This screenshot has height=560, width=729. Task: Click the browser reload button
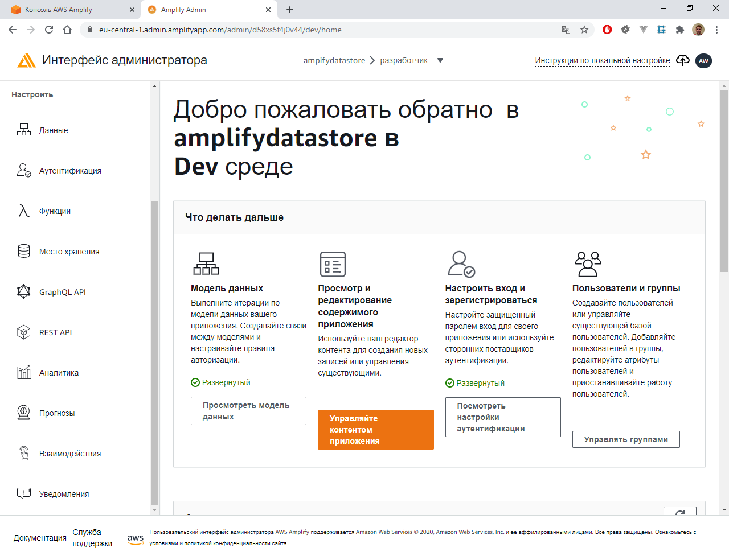pos(49,30)
